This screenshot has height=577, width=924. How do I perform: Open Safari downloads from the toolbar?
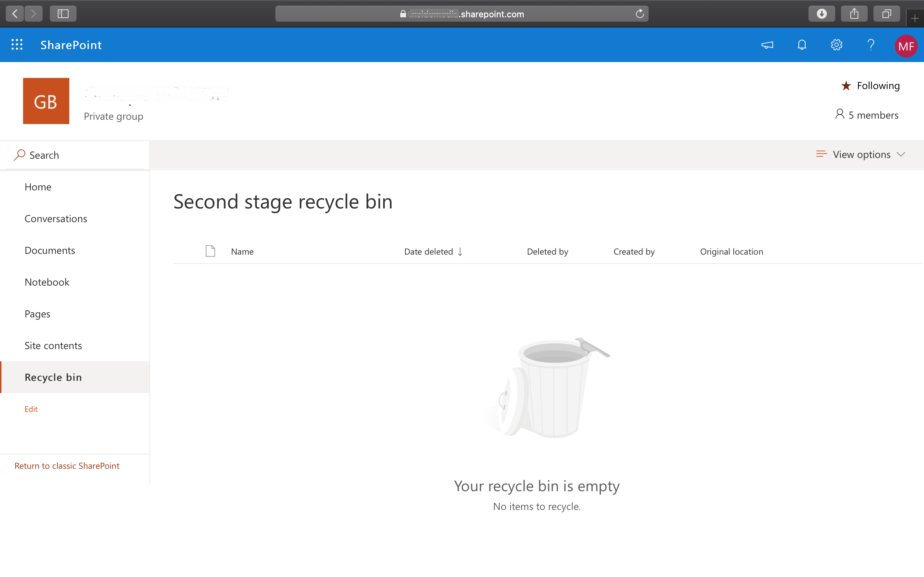click(x=821, y=13)
